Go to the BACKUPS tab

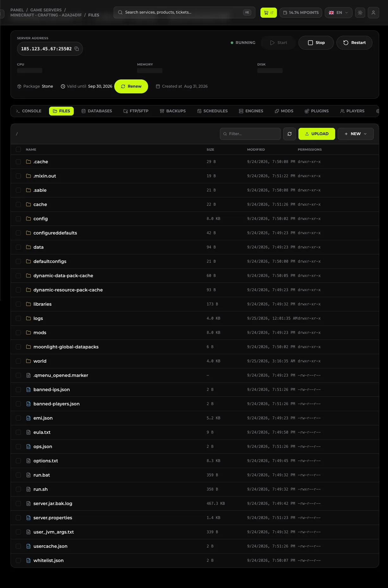(x=173, y=111)
